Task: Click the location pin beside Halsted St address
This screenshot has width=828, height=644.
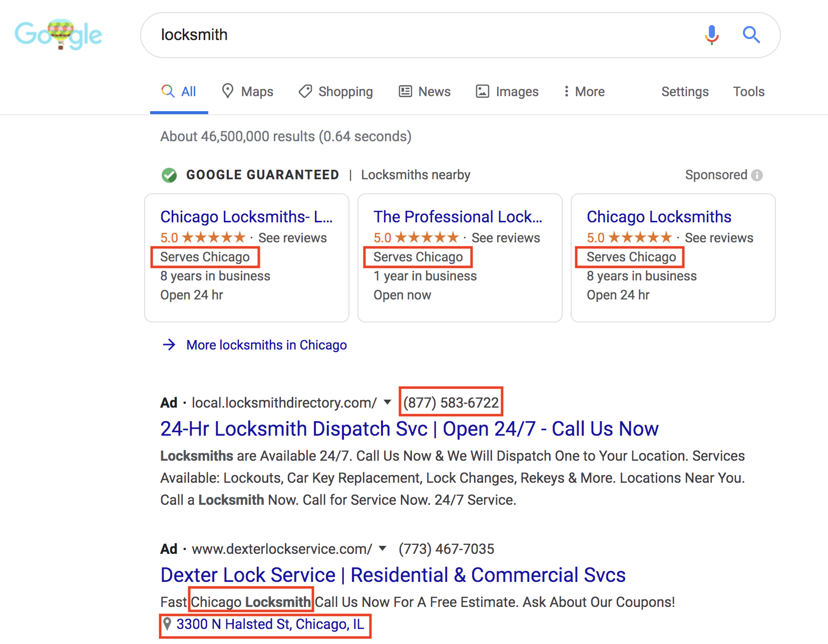Action: [168, 624]
